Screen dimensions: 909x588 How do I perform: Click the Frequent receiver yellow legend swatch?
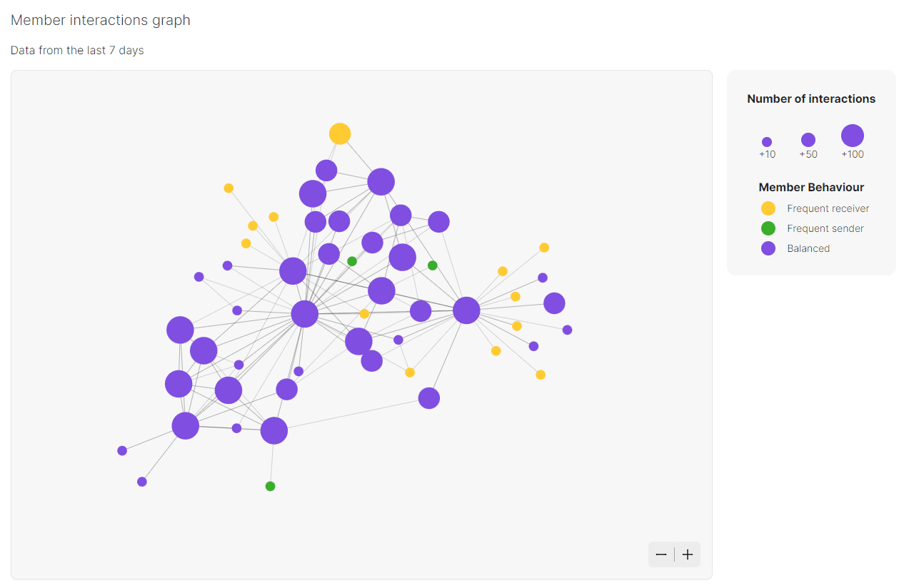click(x=768, y=208)
